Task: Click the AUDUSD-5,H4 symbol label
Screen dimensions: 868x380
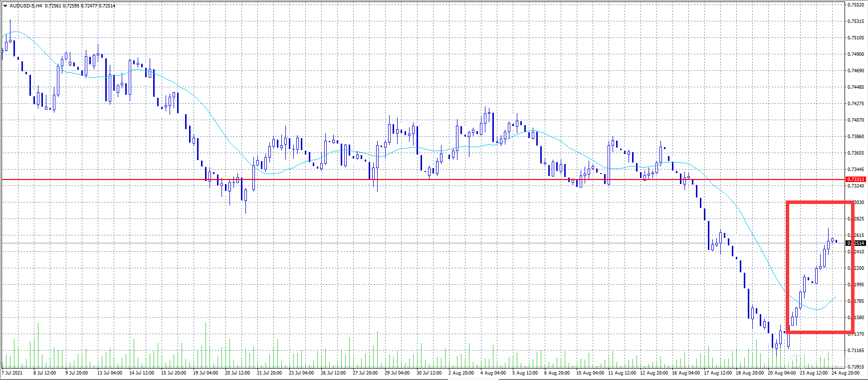Action: point(26,6)
